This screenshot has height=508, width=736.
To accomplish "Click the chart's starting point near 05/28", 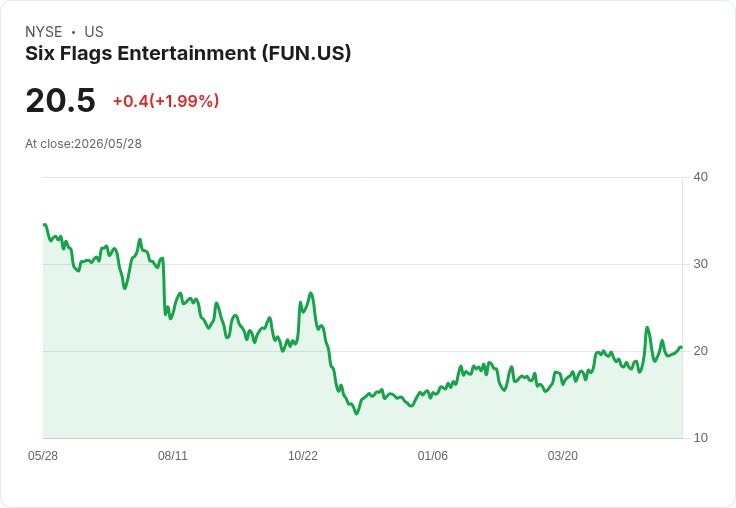I will 45,225.
